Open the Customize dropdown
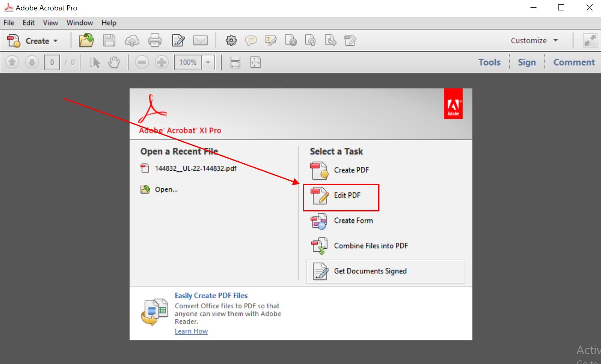Image resolution: width=601 pixels, height=364 pixels. tap(534, 40)
